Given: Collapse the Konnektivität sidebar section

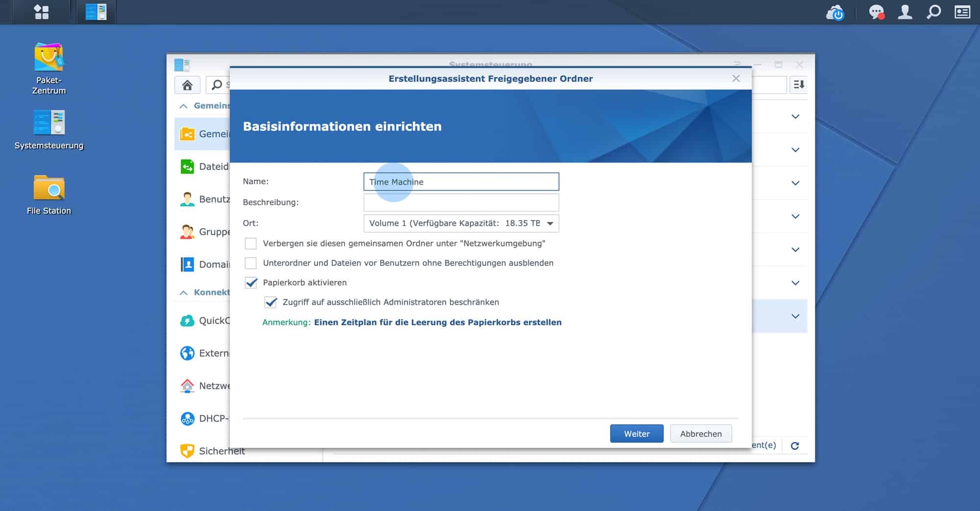Looking at the screenshot, I should click(183, 292).
